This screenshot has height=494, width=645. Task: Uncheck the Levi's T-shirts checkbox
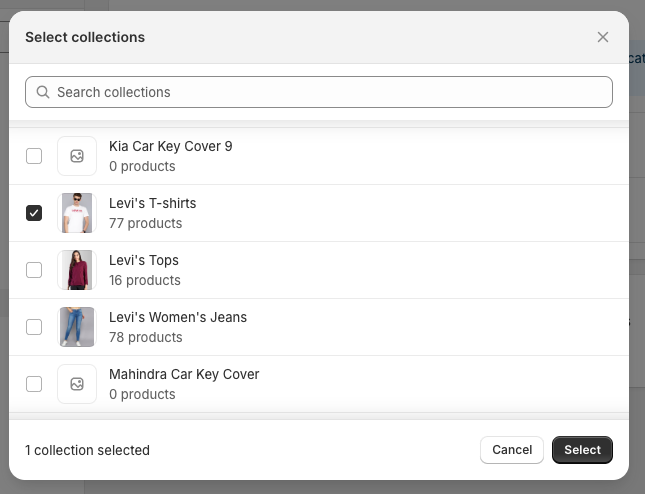[x=34, y=213]
